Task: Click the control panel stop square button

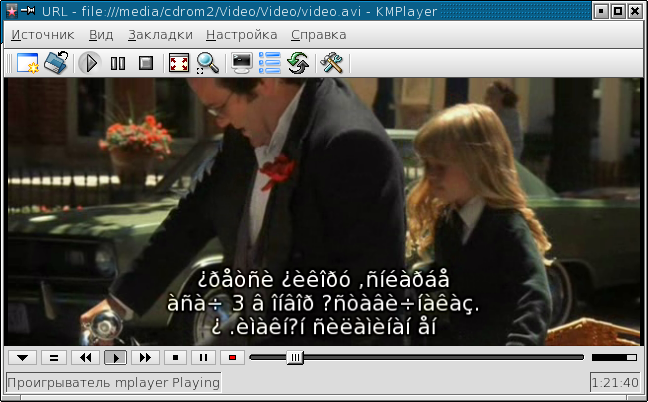Action: pos(175,357)
